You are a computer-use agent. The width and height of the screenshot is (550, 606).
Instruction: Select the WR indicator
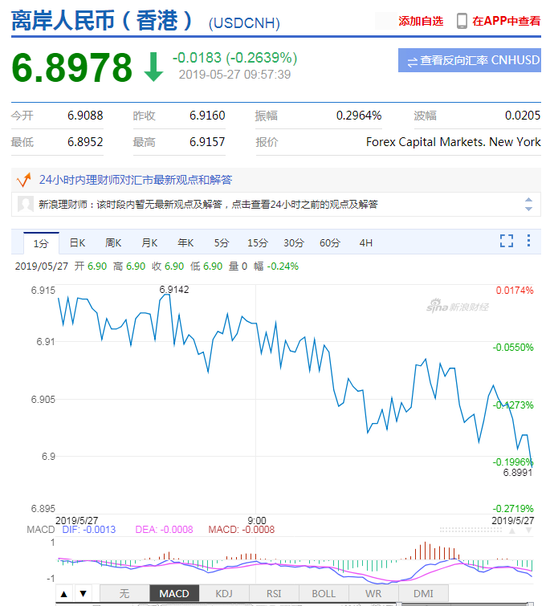[x=373, y=593]
